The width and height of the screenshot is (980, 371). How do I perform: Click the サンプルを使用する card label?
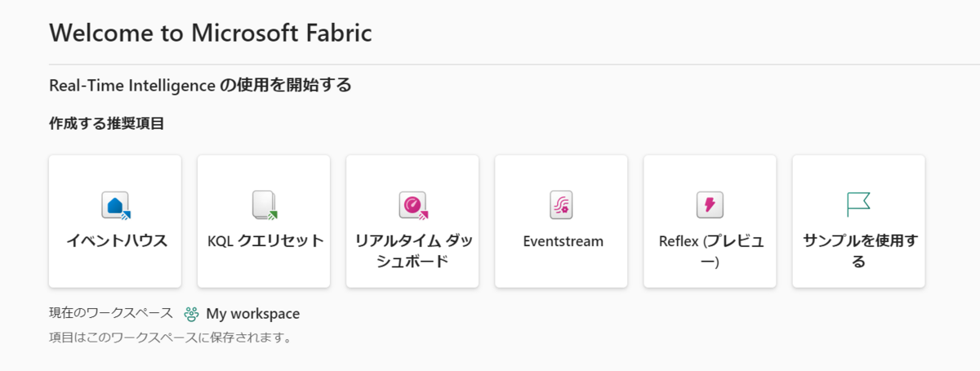[x=858, y=251]
